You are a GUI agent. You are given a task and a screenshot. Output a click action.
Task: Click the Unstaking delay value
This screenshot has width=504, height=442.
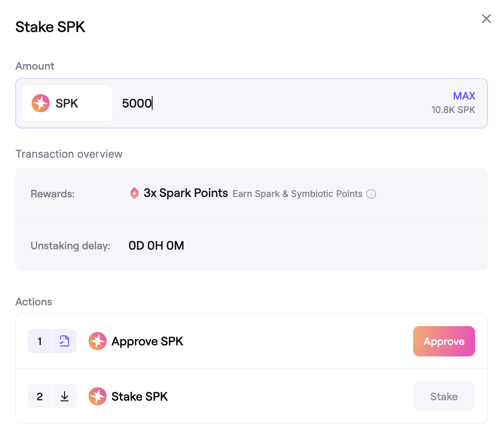point(156,245)
